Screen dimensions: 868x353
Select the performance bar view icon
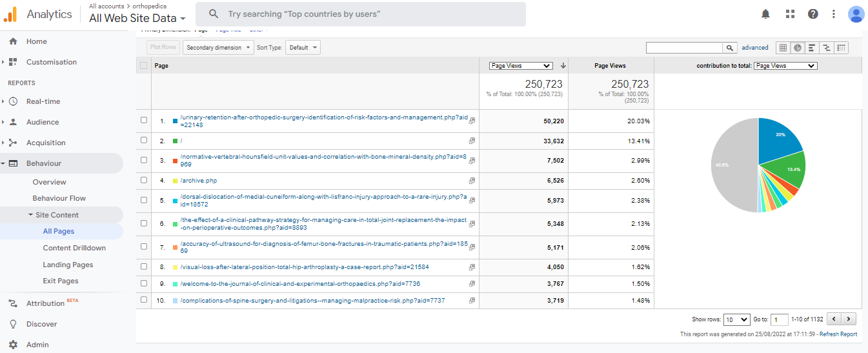[x=812, y=48]
